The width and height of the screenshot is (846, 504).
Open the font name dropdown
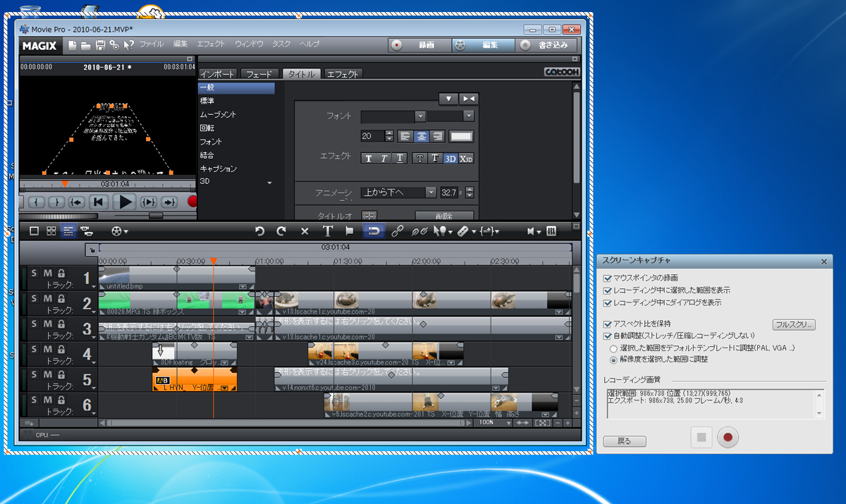pos(420,116)
